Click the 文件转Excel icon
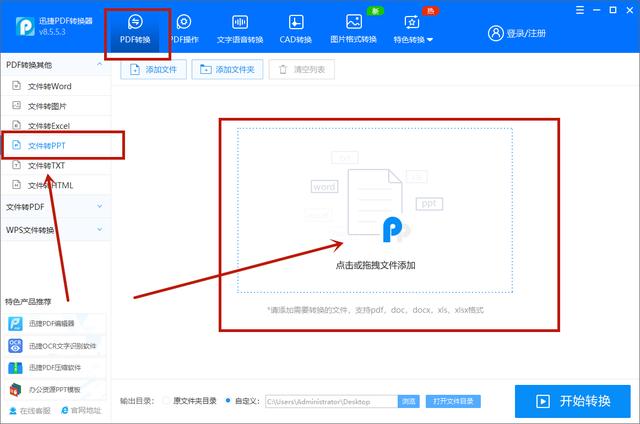This screenshot has height=424, width=640. pyautogui.click(x=16, y=125)
